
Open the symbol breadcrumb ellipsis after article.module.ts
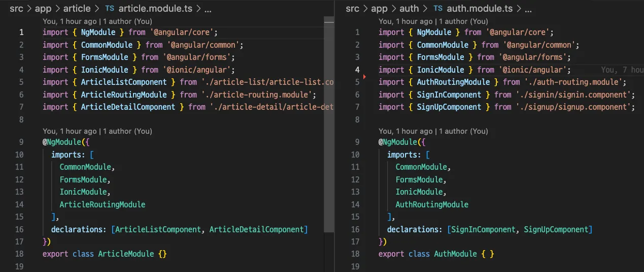pos(207,9)
